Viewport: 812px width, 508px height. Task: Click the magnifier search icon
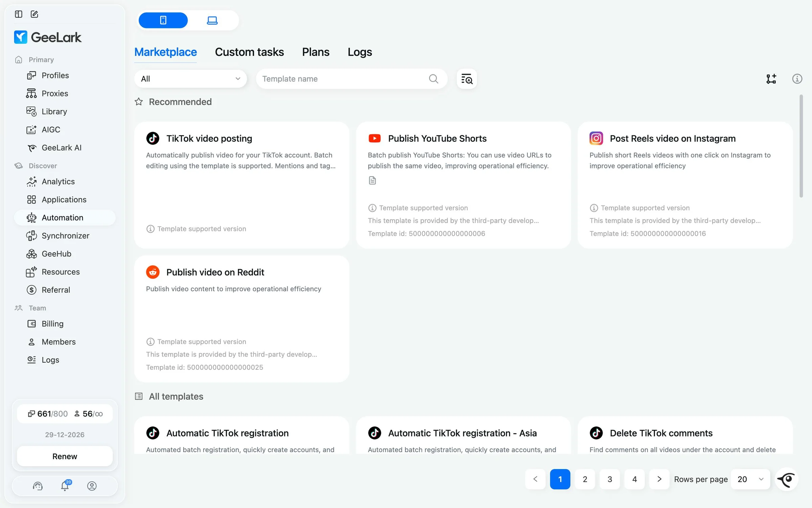[433, 79]
